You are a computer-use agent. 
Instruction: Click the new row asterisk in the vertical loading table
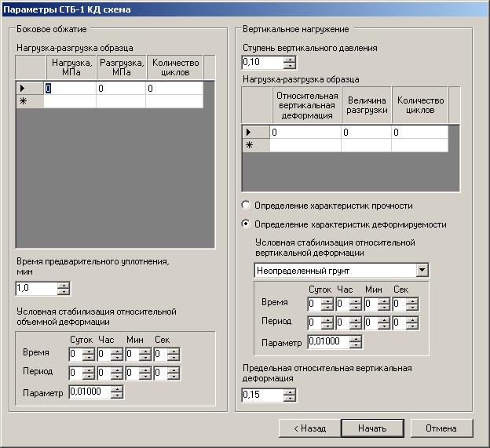[256, 145]
